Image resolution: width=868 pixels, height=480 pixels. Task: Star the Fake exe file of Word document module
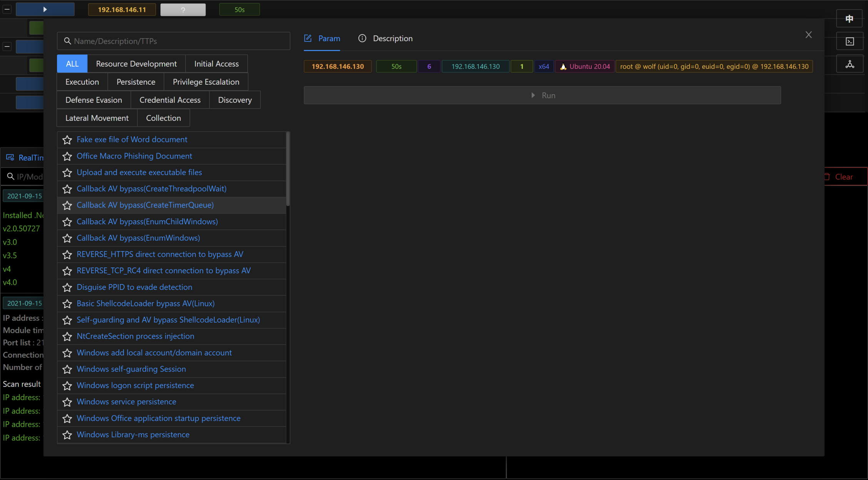coord(67,140)
